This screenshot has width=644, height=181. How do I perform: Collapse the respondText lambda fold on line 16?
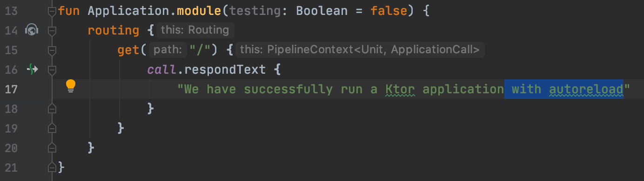(x=52, y=70)
